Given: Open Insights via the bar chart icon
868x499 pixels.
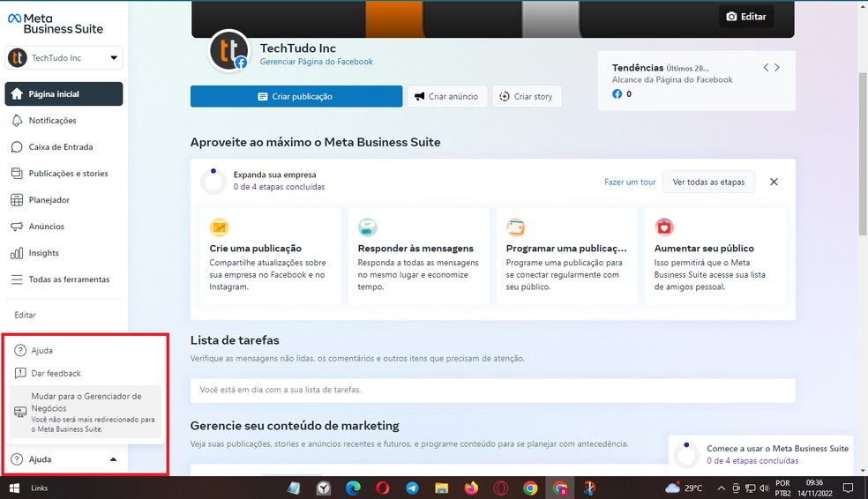Looking at the screenshot, I should pos(17,253).
